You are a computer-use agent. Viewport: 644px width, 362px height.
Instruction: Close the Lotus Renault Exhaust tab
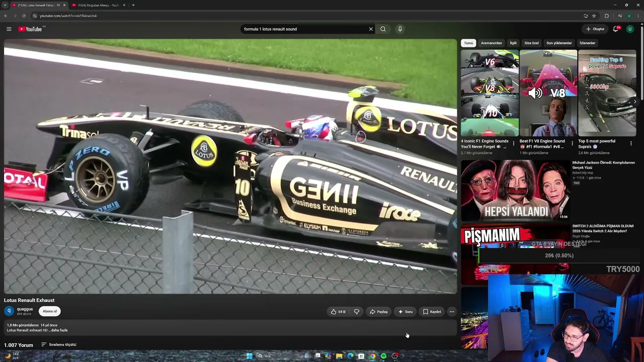click(x=64, y=5)
